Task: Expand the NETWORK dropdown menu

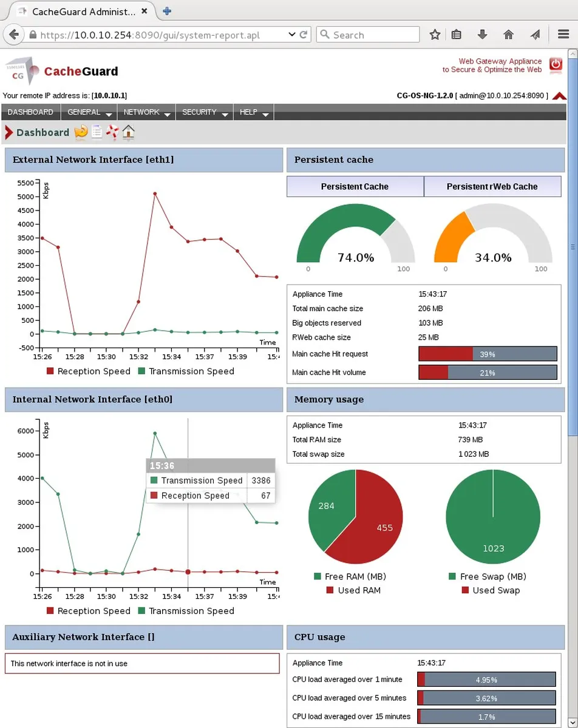Action: [147, 112]
